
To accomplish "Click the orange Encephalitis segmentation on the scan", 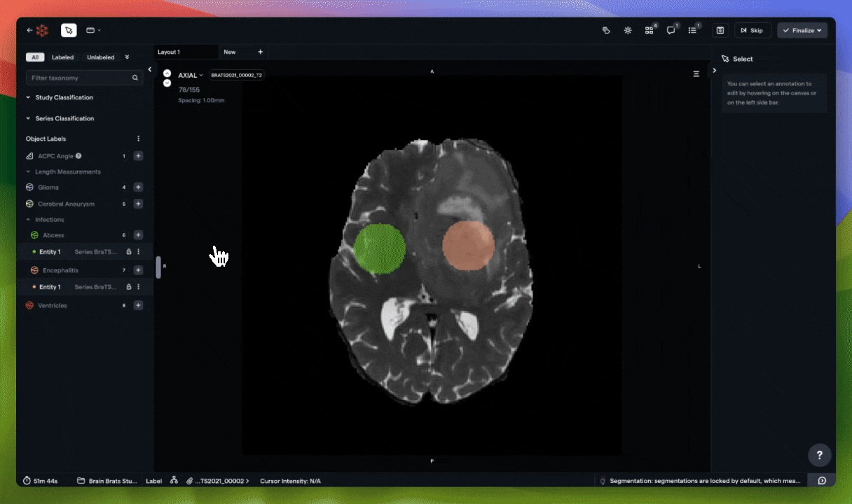I will [468, 245].
